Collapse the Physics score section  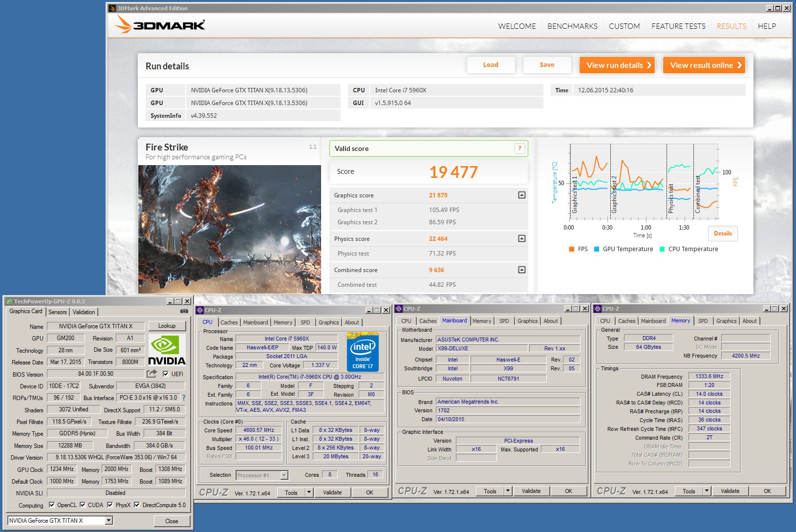[522, 238]
